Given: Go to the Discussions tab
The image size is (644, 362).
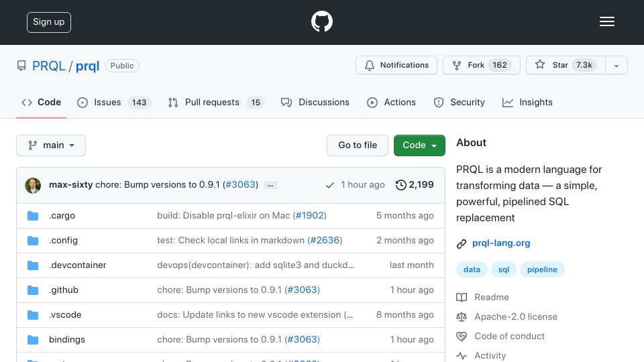Looking at the screenshot, I should [315, 102].
